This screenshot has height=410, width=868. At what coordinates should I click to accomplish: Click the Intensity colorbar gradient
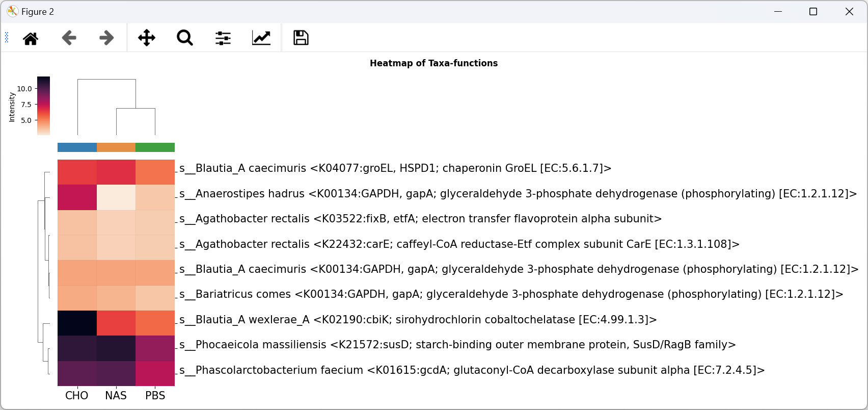click(x=44, y=106)
